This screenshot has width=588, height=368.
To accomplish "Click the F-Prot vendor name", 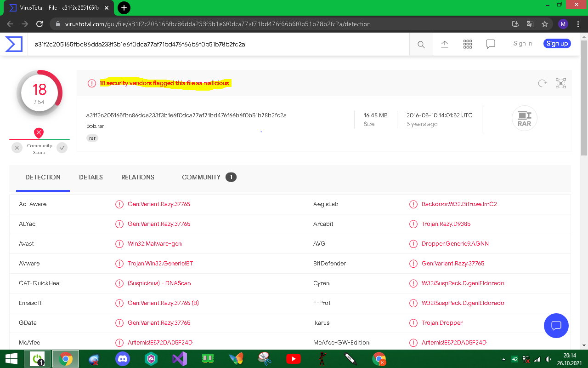I will click(x=322, y=303).
